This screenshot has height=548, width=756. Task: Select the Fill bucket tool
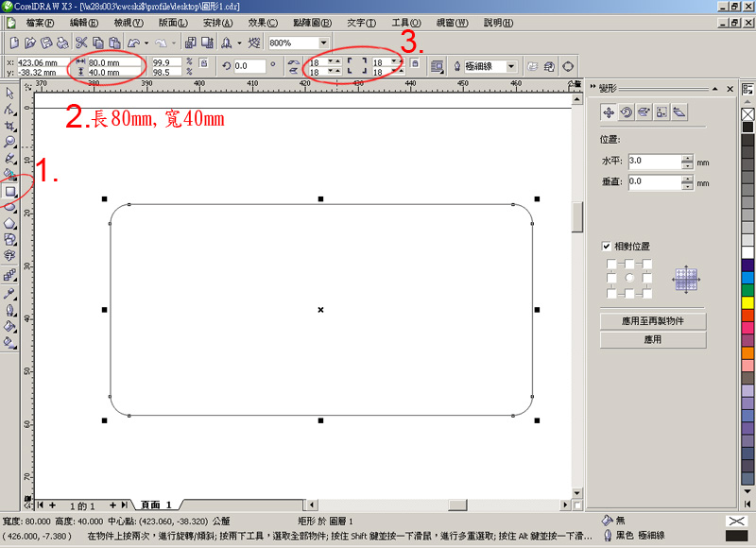click(x=9, y=326)
